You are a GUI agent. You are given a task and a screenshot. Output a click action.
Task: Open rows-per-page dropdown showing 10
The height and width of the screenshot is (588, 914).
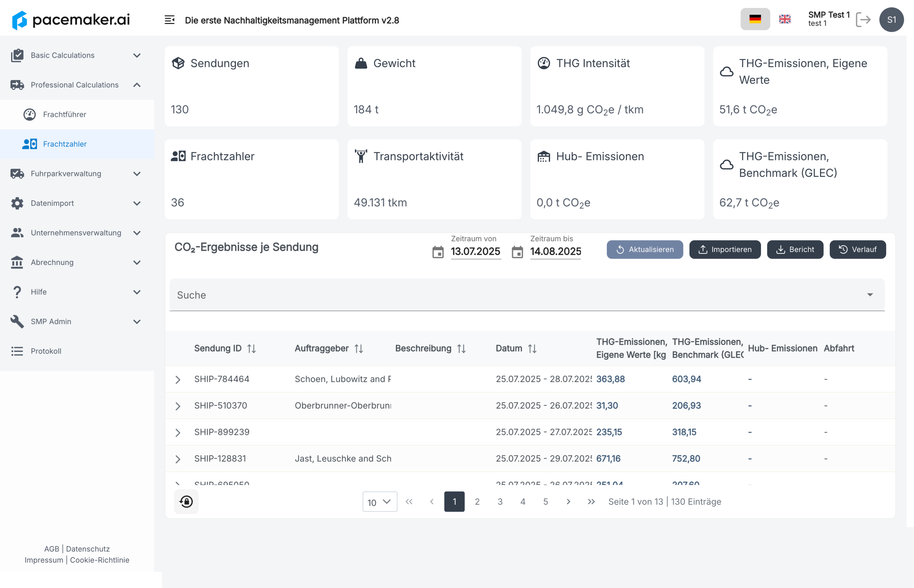380,502
